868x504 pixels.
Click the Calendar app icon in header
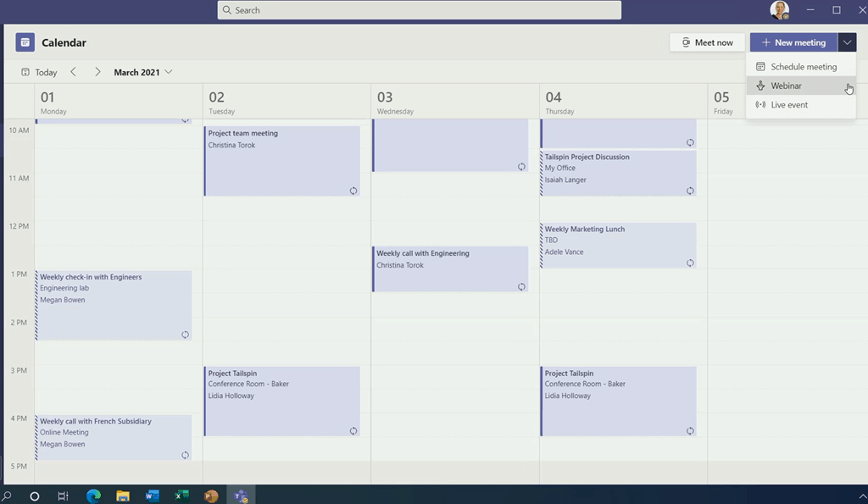25,42
